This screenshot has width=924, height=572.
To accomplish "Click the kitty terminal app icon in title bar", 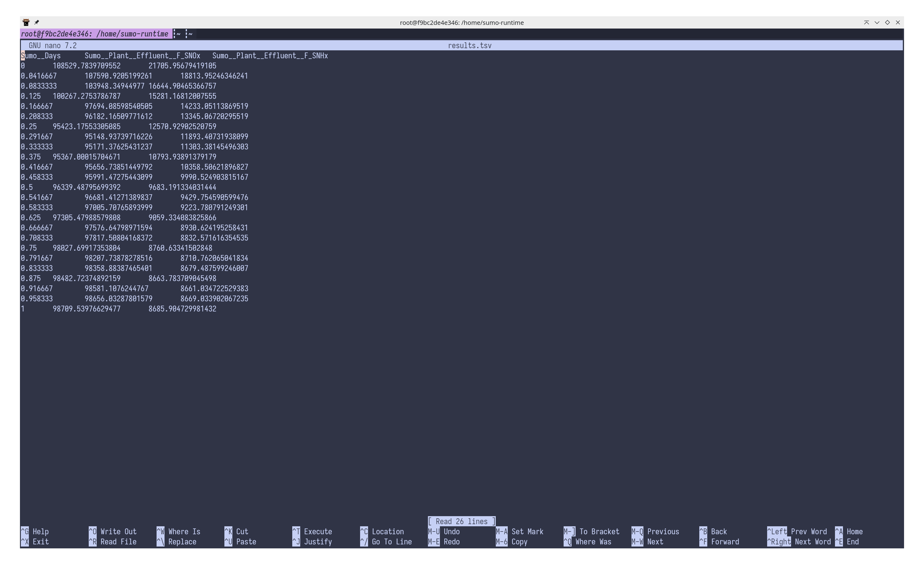I will tap(26, 22).
